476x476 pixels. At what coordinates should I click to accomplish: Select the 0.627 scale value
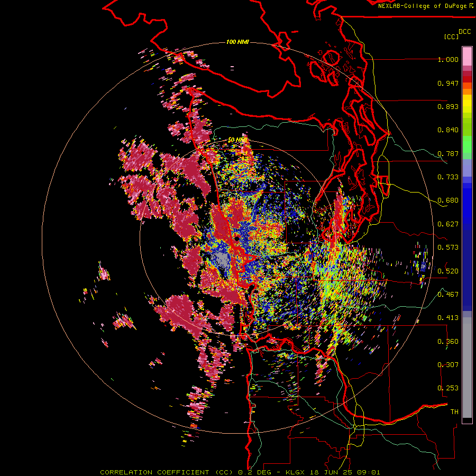tap(448, 224)
